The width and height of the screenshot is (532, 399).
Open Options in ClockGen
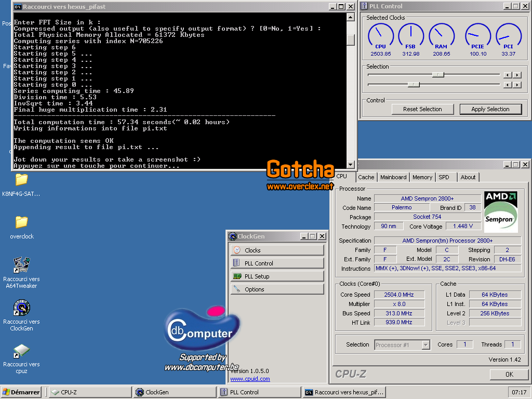tap(277, 289)
